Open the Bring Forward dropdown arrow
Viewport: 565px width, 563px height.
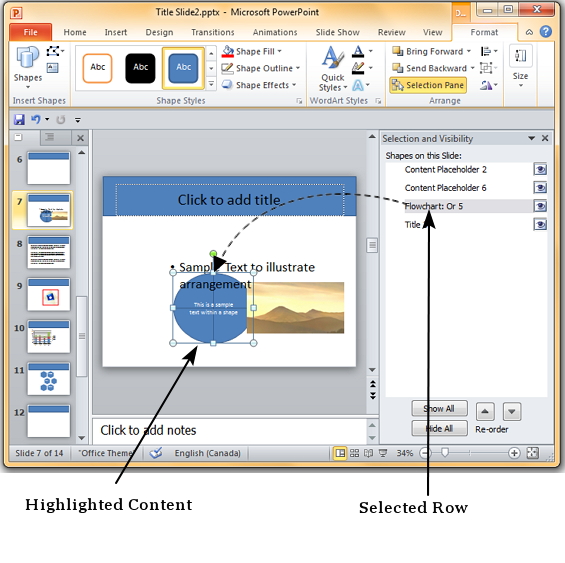pyautogui.click(x=468, y=51)
